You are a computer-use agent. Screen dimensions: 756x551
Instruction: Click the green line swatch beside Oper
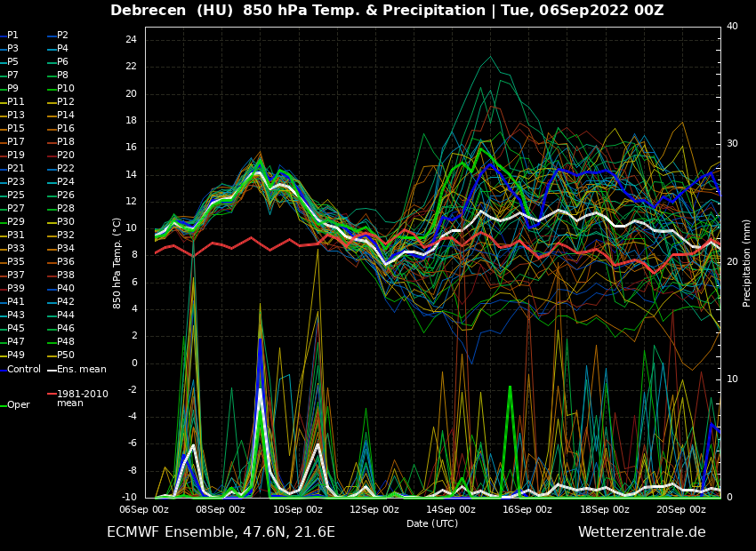[3, 405]
